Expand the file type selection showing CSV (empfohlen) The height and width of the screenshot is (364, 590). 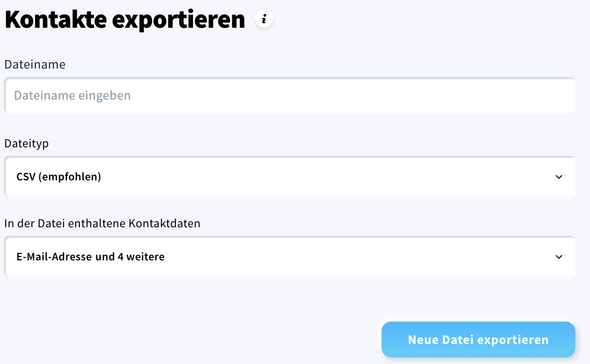(286, 177)
